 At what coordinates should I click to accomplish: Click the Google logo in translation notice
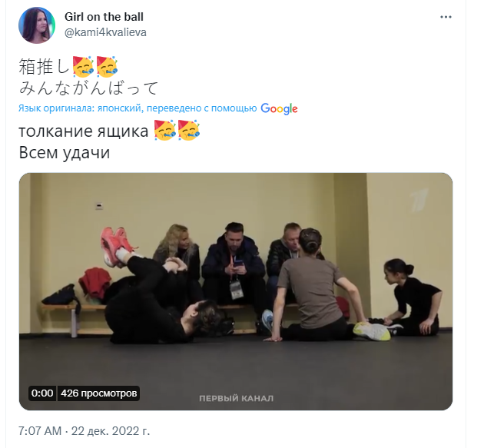(x=279, y=108)
